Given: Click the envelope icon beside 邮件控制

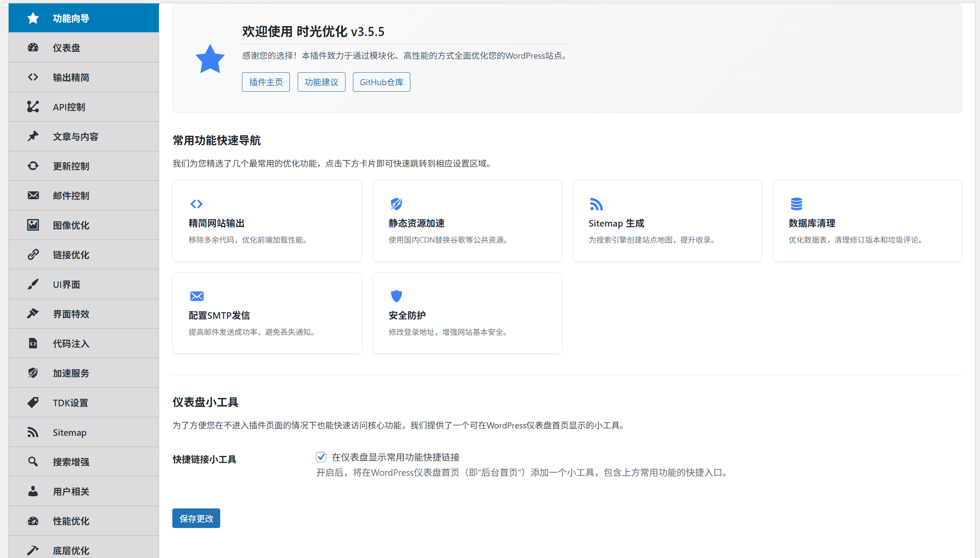Looking at the screenshot, I should (x=33, y=196).
